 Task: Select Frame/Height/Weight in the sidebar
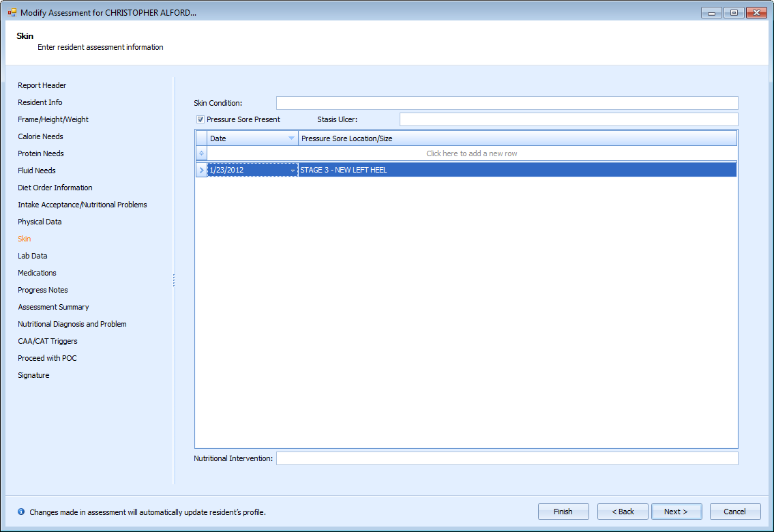tap(53, 119)
